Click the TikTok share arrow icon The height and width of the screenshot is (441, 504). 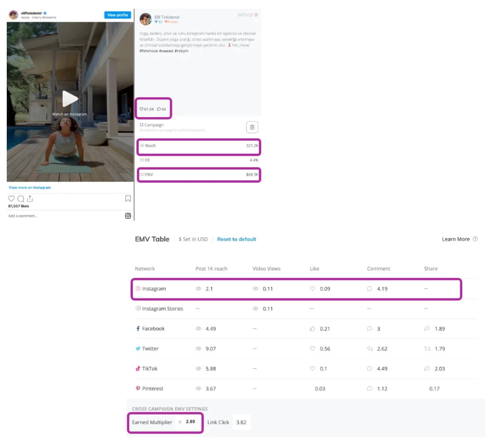pos(427,368)
